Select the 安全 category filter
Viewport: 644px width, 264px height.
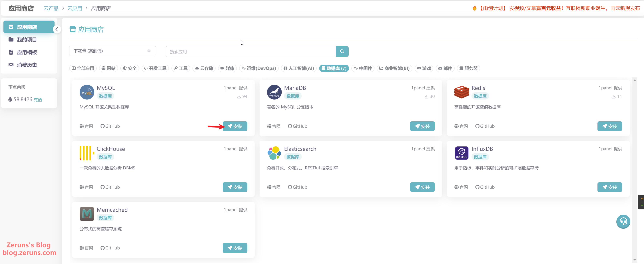[x=129, y=68]
